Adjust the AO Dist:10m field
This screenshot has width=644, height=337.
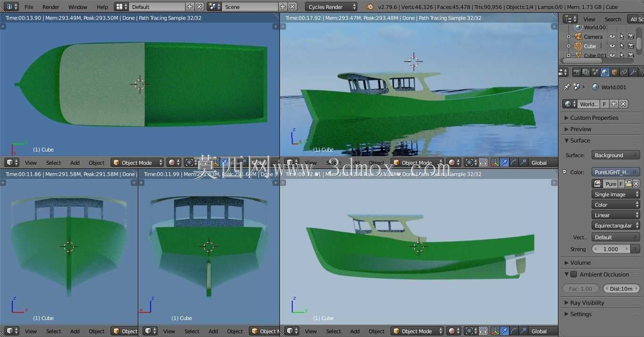pyautogui.click(x=621, y=288)
